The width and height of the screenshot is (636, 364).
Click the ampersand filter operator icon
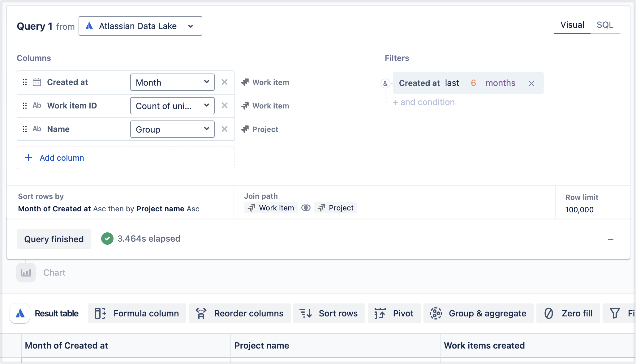point(385,83)
